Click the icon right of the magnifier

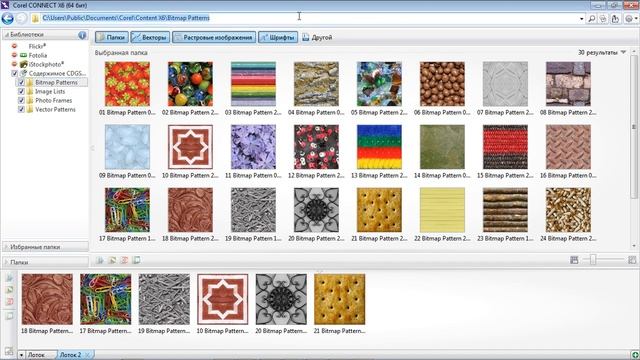click(x=603, y=19)
